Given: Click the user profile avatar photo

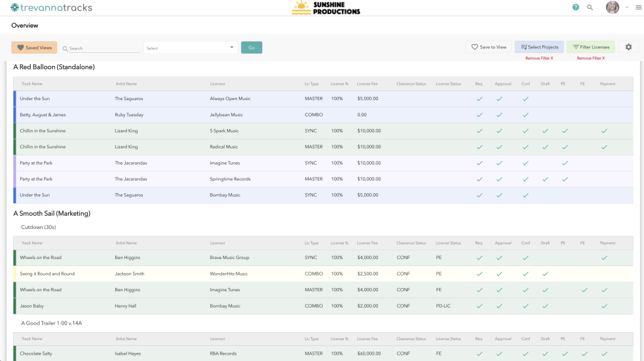Looking at the screenshot, I should 612,8.
